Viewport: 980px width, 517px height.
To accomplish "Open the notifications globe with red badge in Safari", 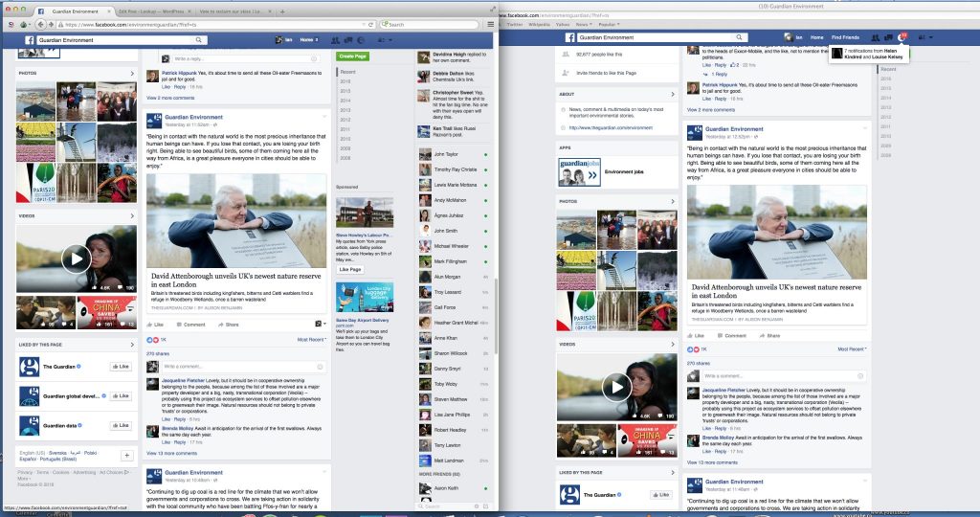I will pos(902,37).
